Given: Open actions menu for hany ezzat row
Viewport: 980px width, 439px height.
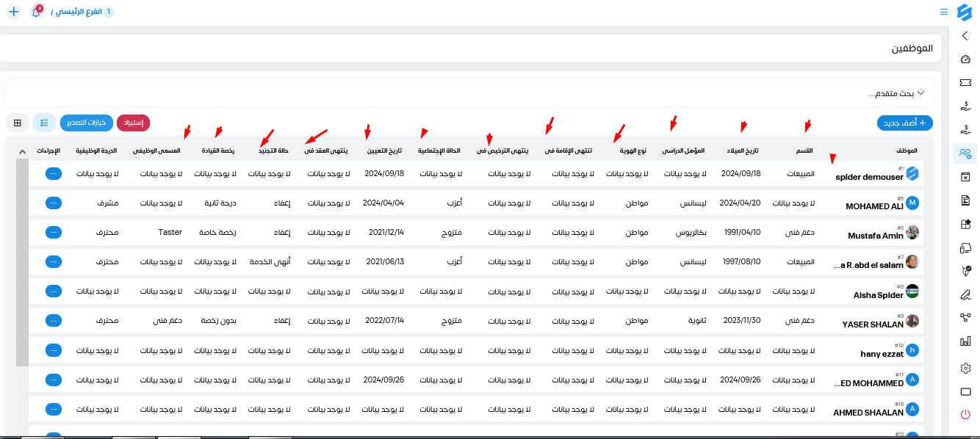Looking at the screenshot, I should tap(54, 350).
